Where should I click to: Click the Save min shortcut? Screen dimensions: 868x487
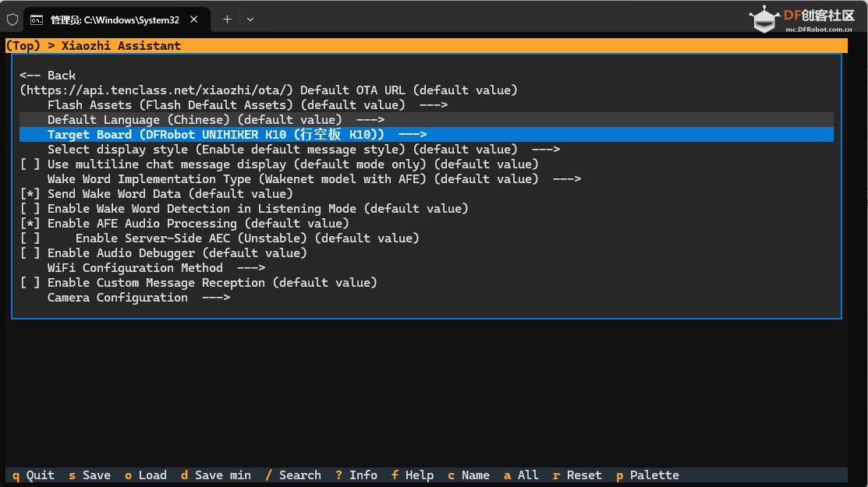click(216, 475)
